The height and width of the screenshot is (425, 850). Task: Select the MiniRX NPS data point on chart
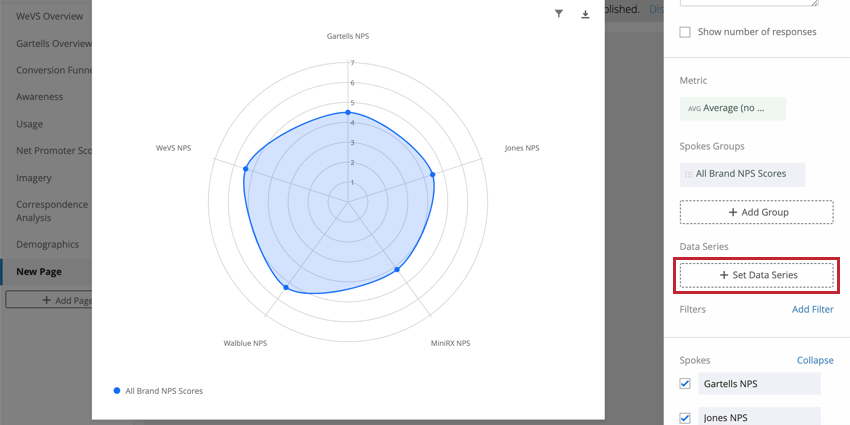[x=397, y=269]
